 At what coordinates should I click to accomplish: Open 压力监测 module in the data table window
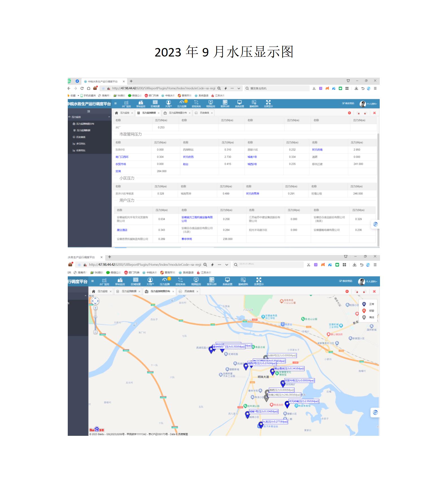pos(182,104)
